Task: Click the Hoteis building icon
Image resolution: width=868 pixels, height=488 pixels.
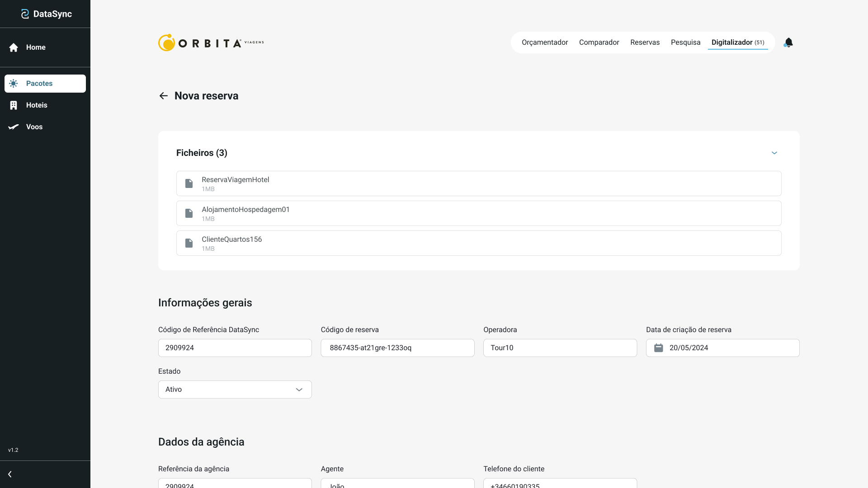Action: click(14, 105)
